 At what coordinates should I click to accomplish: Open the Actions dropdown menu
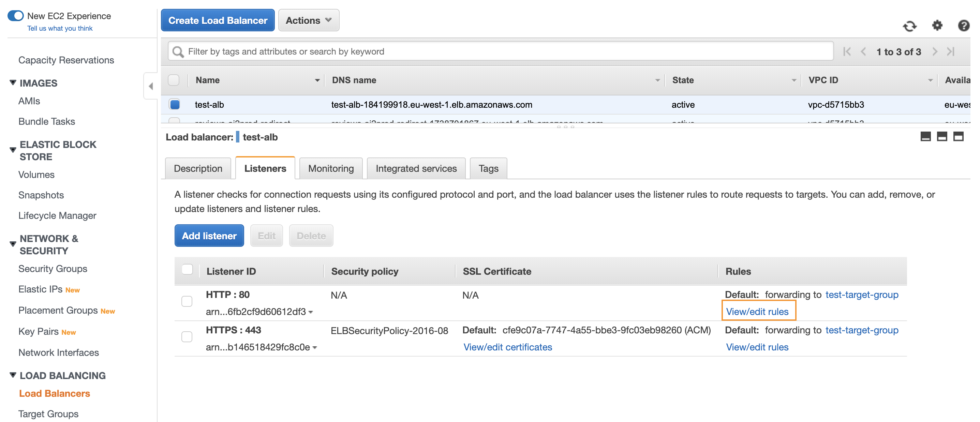(x=309, y=20)
